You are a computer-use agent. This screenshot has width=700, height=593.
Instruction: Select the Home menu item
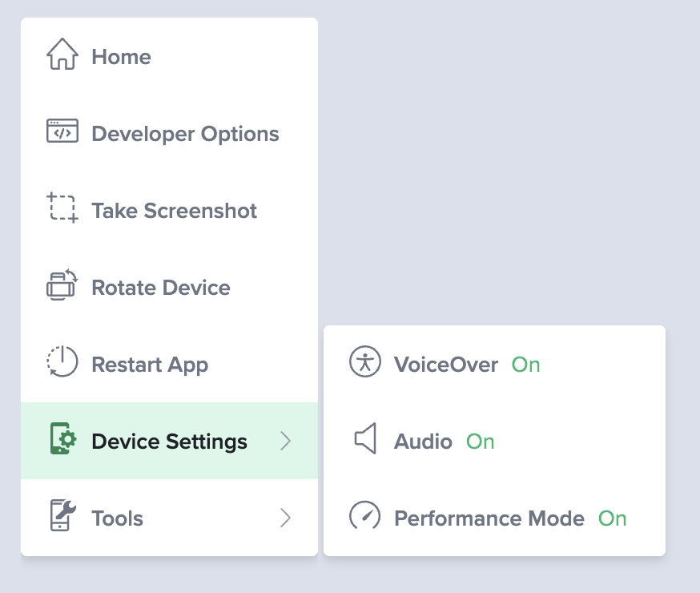tap(122, 57)
